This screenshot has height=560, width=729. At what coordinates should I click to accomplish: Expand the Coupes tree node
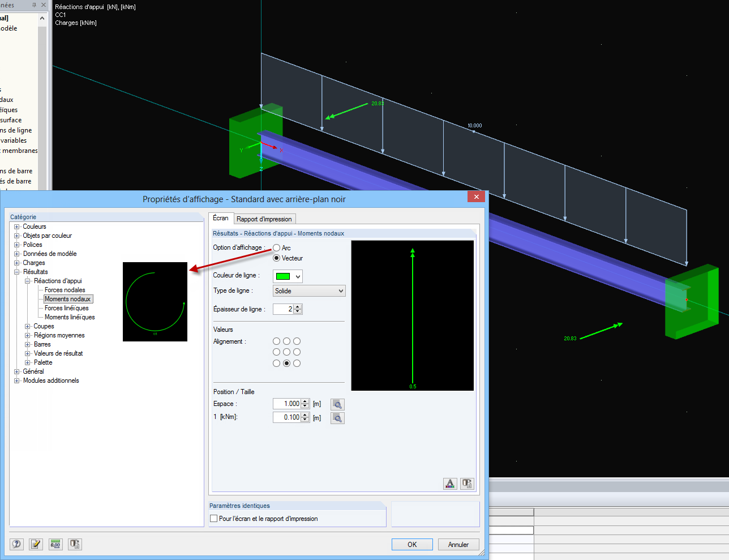click(x=28, y=327)
